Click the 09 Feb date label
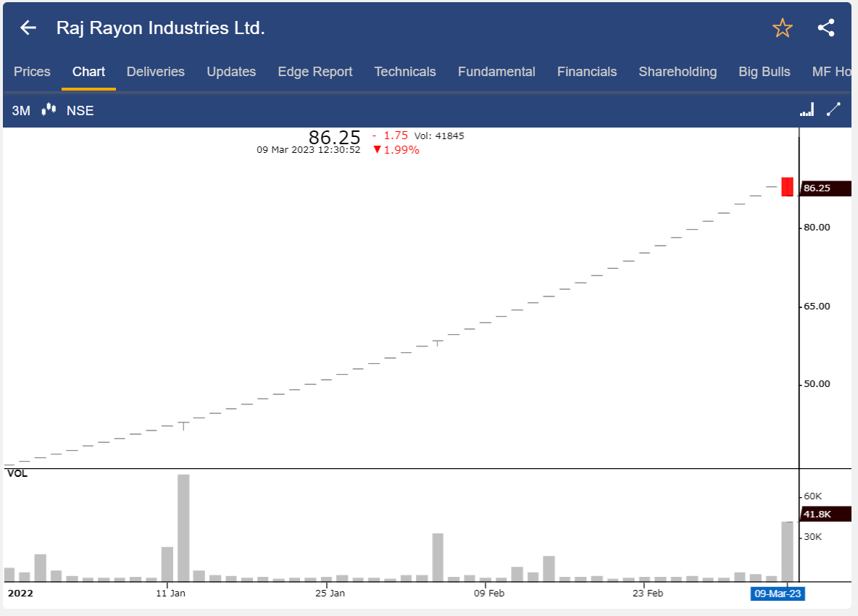 pyautogui.click(x=489, y=593)
